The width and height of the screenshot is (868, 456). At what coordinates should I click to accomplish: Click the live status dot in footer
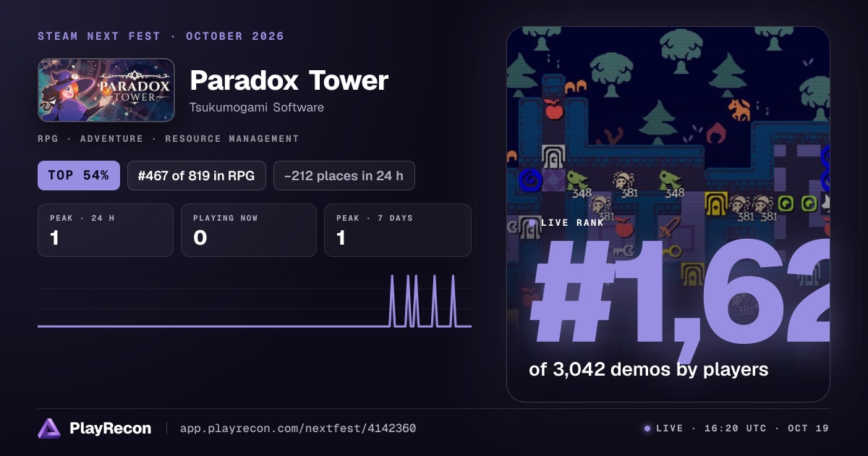click(647, 428)
